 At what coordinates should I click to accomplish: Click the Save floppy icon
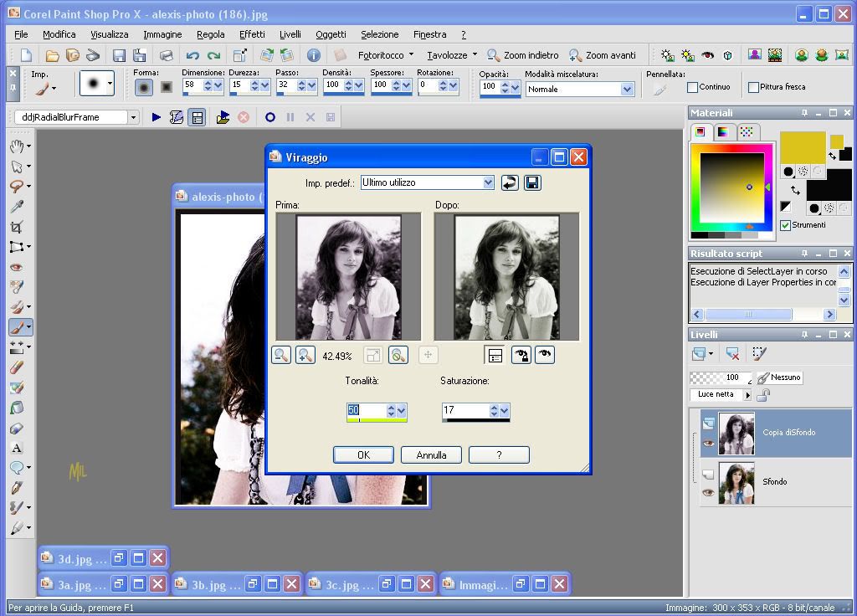119,55
